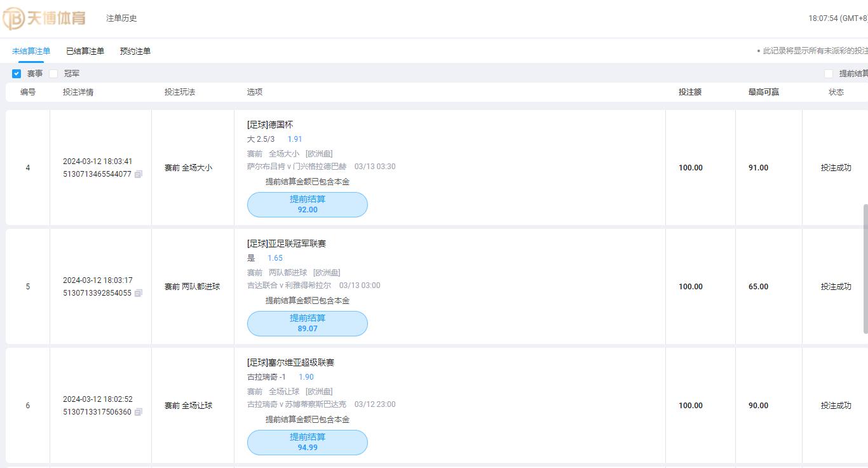Image resolution: width=868 pixels, height=468 pixels.
Task: Click the timestamp 2024-03-12 18:03:41
Action: pyautogui.click(x=98, y=162)
